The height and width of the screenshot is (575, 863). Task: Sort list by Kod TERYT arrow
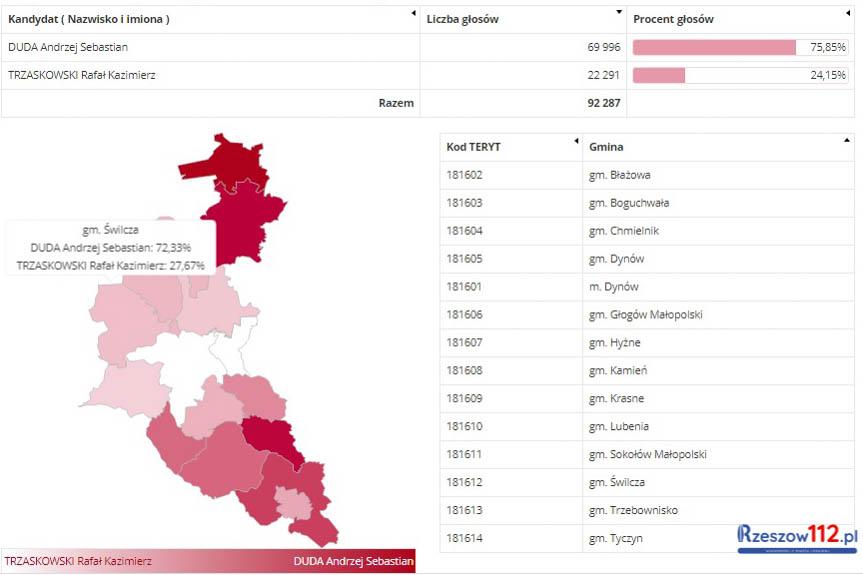coord(576,140)
